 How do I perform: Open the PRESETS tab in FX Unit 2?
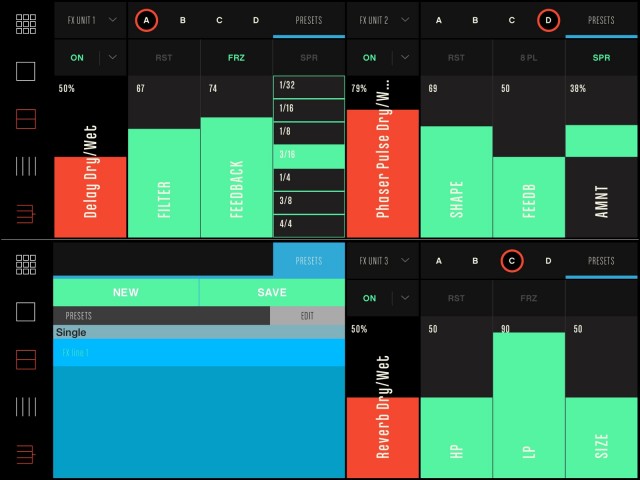coord(601,20)
